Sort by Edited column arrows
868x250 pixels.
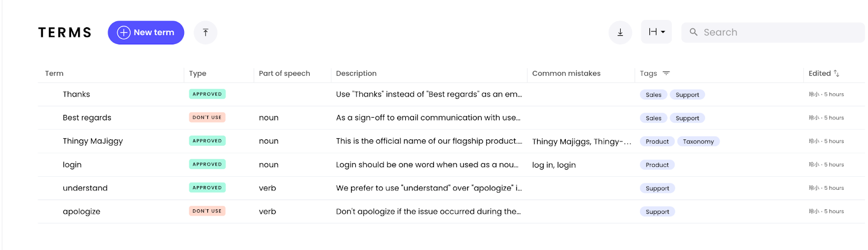click(x=837, y=73)
